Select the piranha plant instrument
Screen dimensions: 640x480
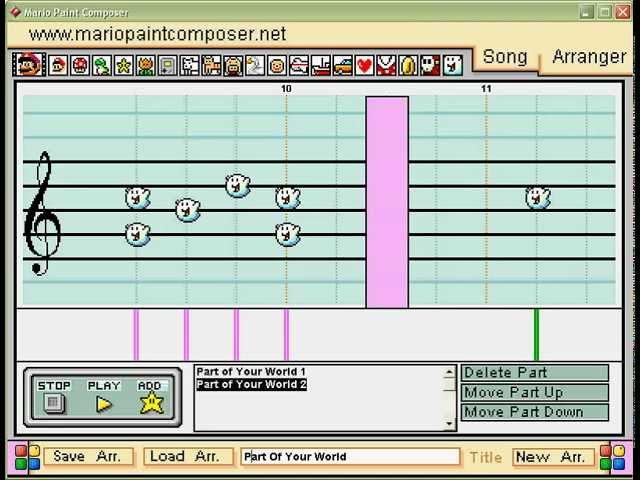(387, 65)
